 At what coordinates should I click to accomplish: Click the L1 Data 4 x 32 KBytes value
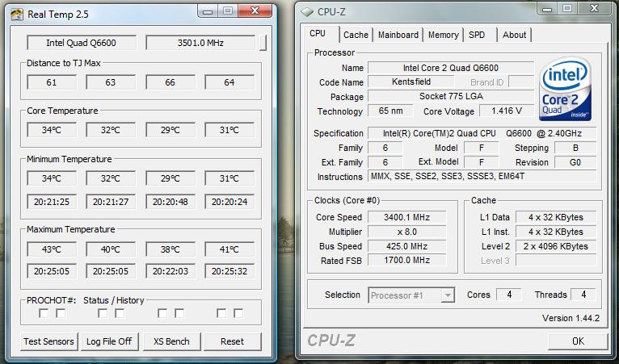pos(556,217)
